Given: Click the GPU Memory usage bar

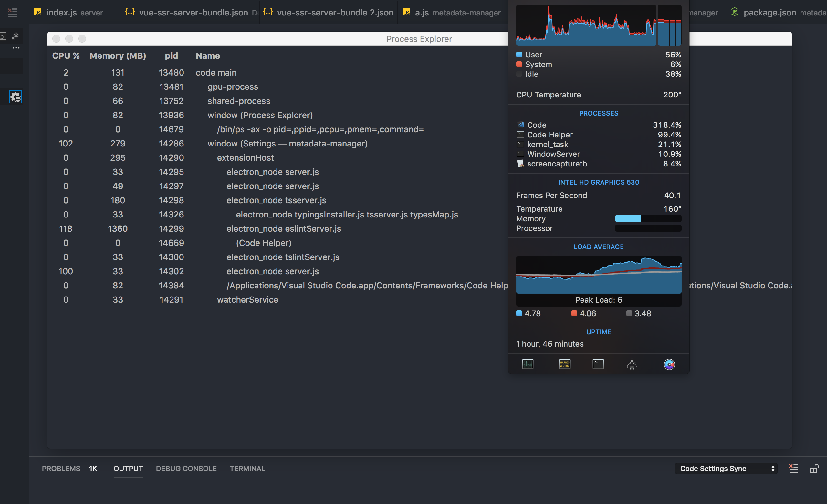Looking at the screenshot, I should [x=648, y=218].
